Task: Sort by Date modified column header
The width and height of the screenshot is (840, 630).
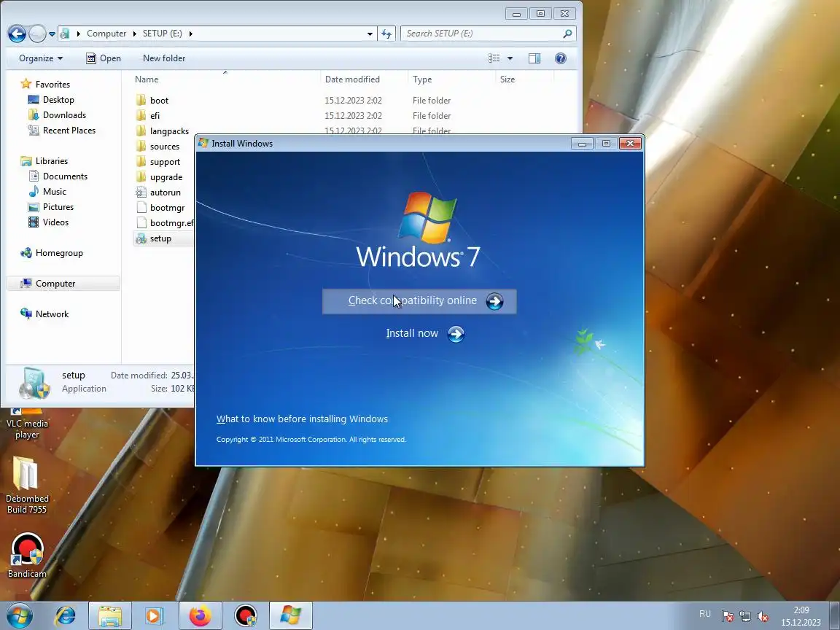Action: tap(352, 79)
